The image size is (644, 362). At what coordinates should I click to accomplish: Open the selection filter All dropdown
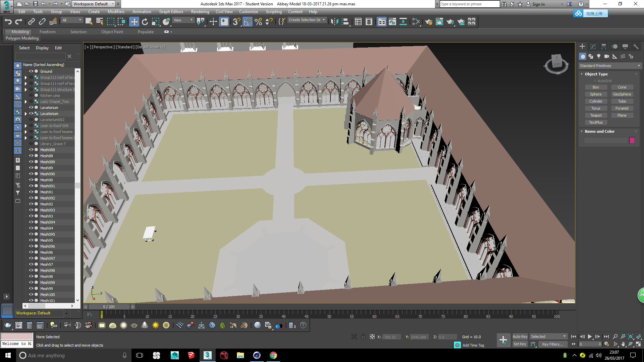click(72, 20)
